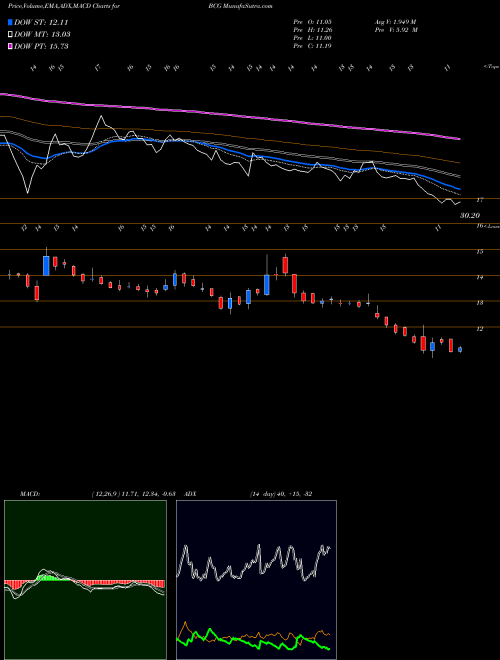Screen dimensions: 500x660
Task: Click the price axis label 12
Action: click(479, 329)
